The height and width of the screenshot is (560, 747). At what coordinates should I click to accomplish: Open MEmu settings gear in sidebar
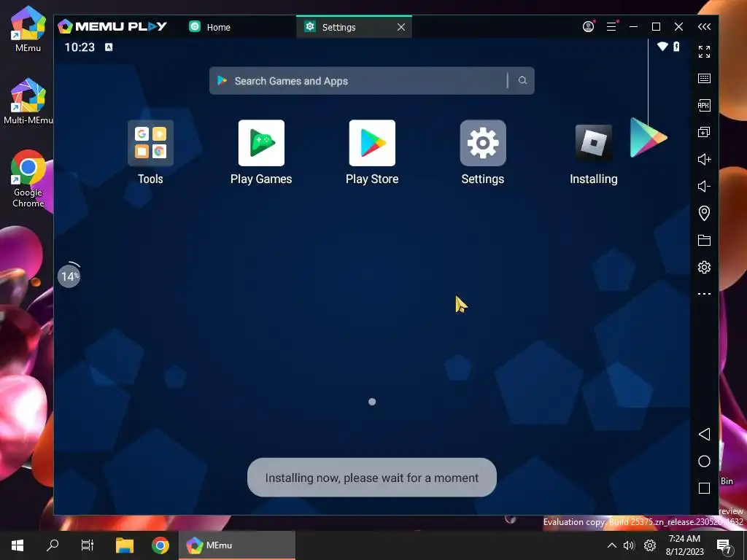pyautogui.click(x=704, y=267)
